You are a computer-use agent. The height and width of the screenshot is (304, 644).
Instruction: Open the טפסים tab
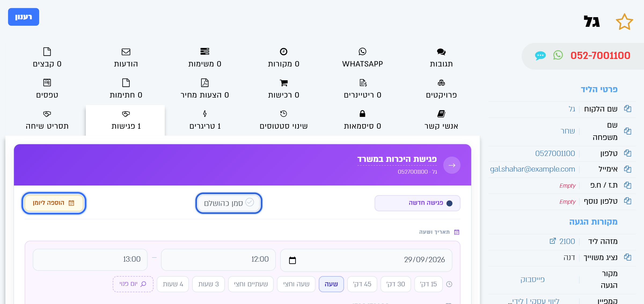coord(47,89)
